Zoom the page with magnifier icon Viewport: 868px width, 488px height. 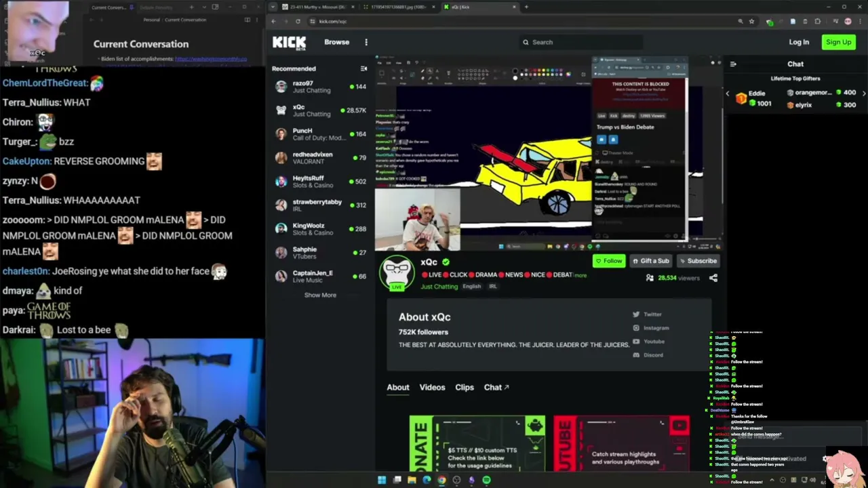pyautogui.click(x=740, y=21)
